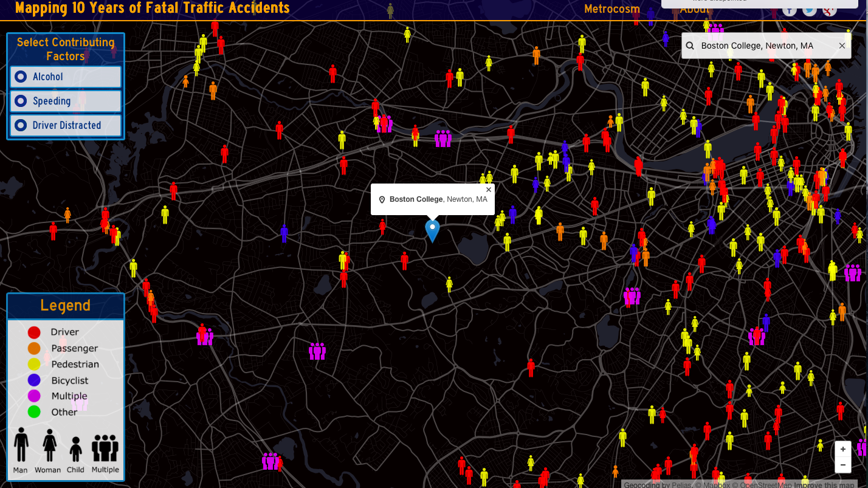Click the zoom in plus control
The width and height of the screenshot is (868, 488).
(x=843, y=448)
